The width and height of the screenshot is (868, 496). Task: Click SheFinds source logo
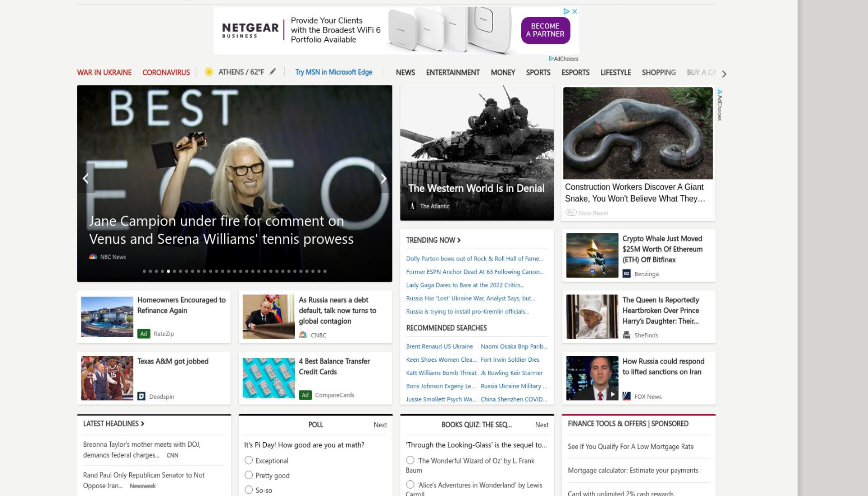[x=626, y=335]
